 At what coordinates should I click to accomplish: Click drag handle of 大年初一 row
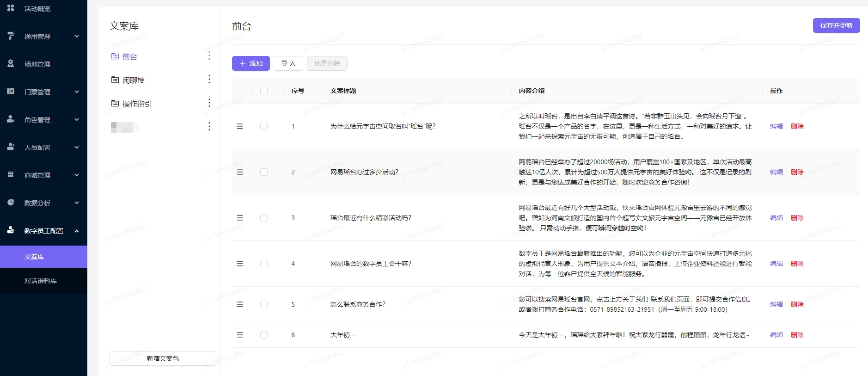pos(240,335)
